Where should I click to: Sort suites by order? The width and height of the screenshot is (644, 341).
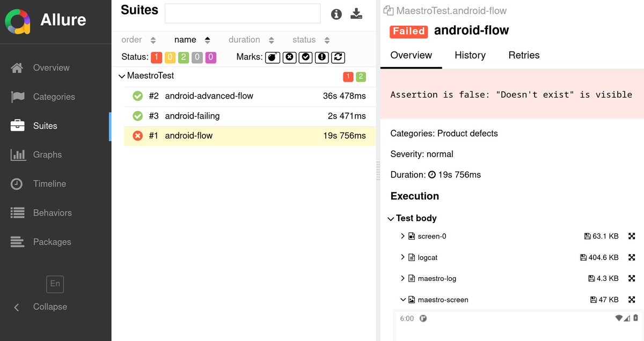click(x=138, y=40)
